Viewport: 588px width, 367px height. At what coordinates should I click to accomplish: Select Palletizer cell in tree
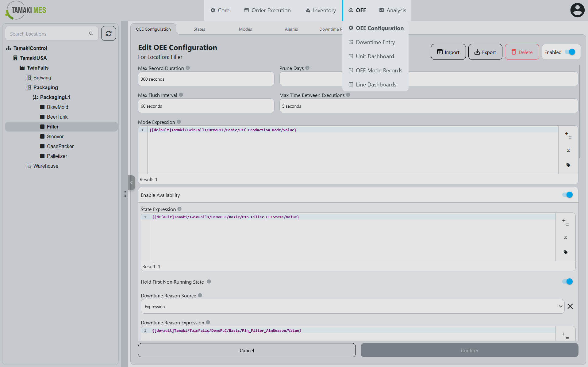(x=57, y=156)
